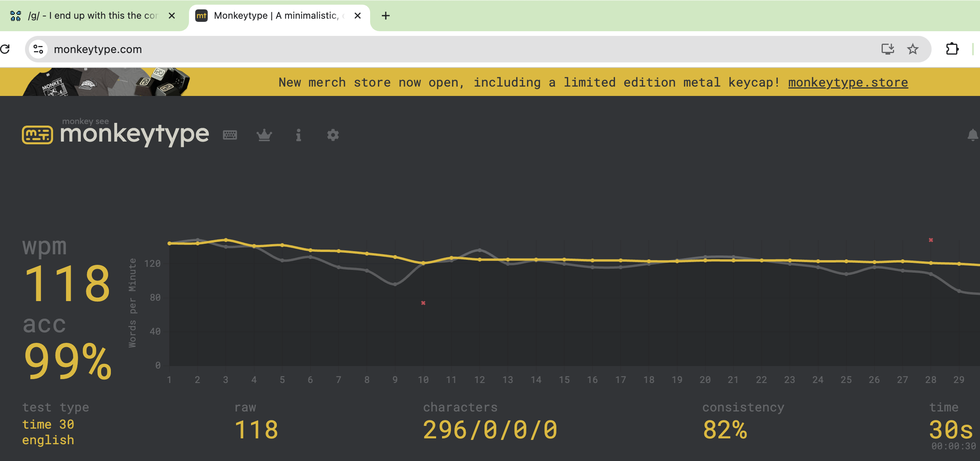Click the 80 y-axis tick label
The height and width of the screenshot is (461, 980).
[x=155, y=298]
